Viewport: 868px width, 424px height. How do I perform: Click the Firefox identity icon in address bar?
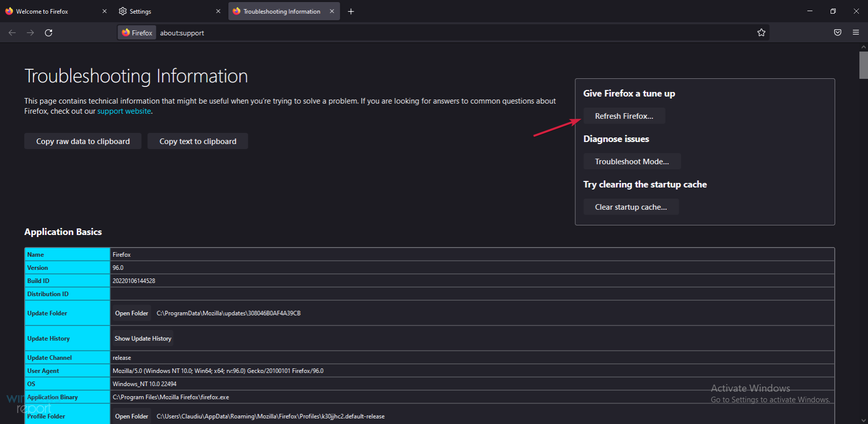coord(137,33)
